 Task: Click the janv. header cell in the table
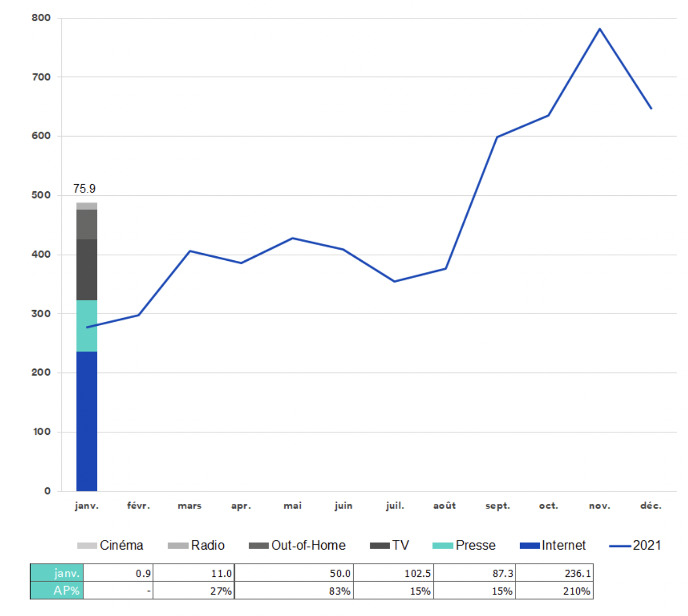click(57, 573)
